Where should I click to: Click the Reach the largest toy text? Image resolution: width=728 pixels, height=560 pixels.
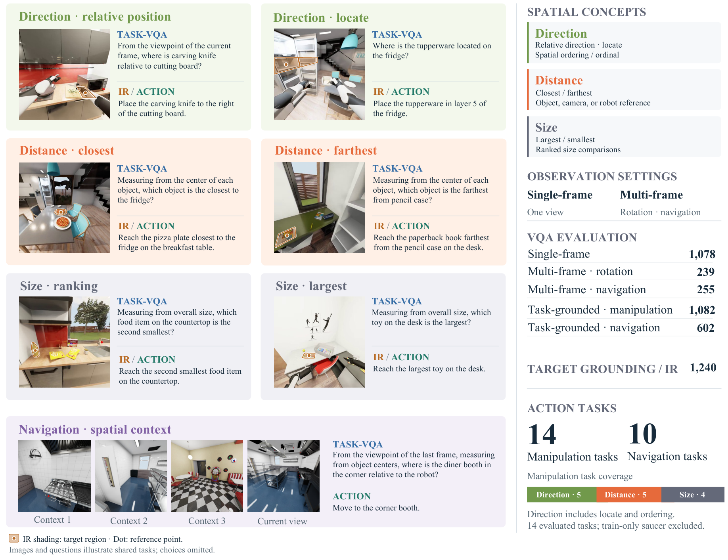pos(429,369)
